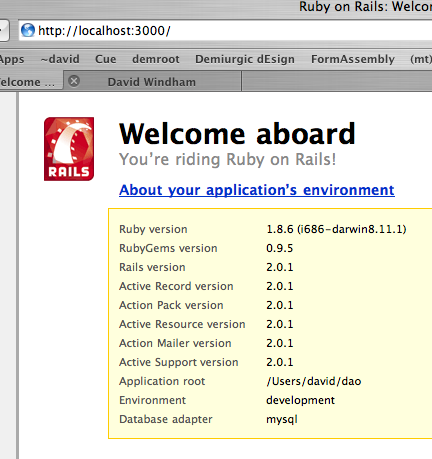432x459 pixels.
Task: Click the Welcome aboard heading
Action: click(237, 134)
